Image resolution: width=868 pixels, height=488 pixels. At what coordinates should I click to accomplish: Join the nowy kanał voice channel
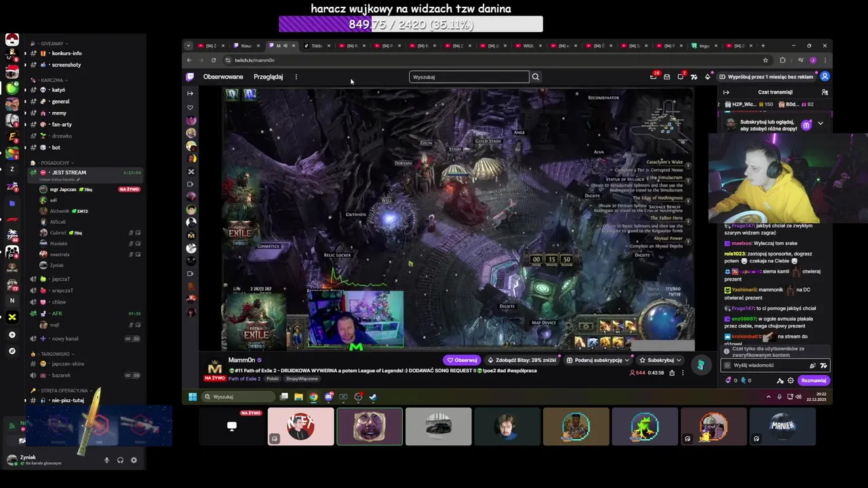pos(64,338)
